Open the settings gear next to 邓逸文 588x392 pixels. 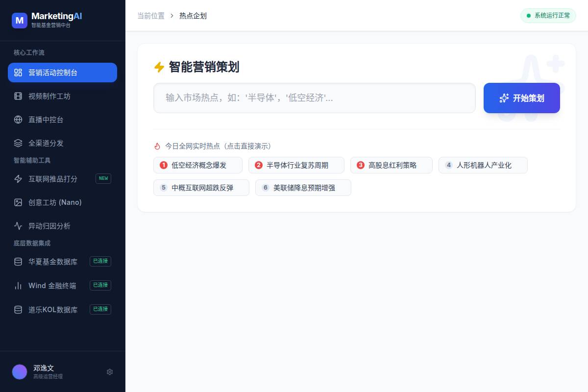pyautogui.click(x=110, y=371)
